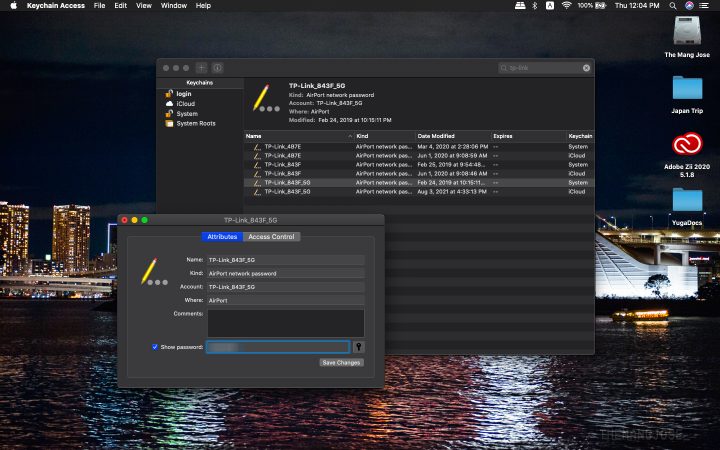Select the Japan Trip folder
Image resolution: width=720 pixels, height=450 pixels.
pos(687,88)
